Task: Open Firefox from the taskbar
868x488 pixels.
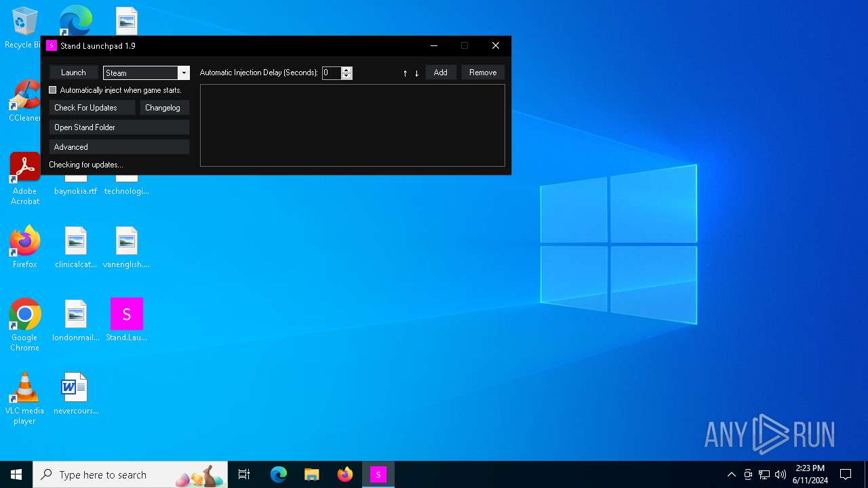Action: [345, 474]
